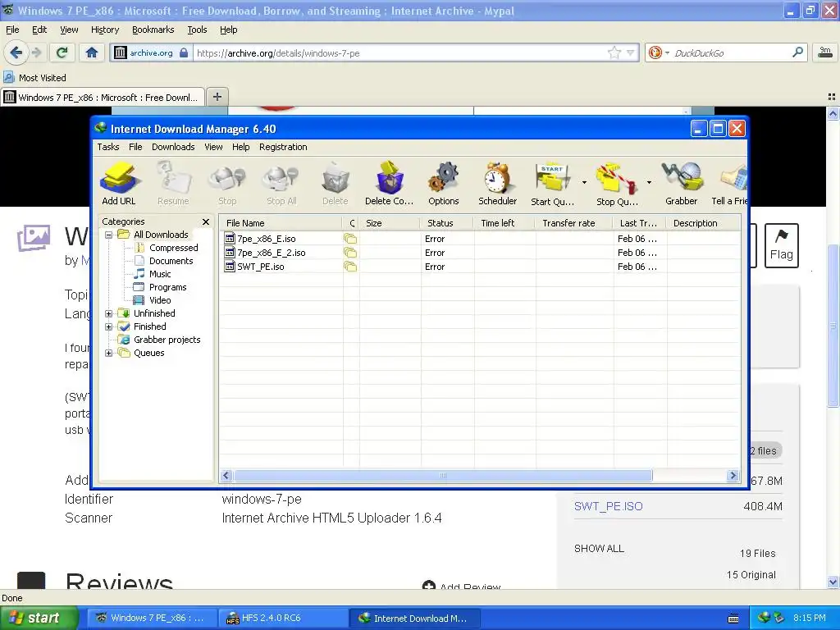This screenshot has height=630, width=840.
Task: Expand the Queues tree node
Action: (109, 353)
